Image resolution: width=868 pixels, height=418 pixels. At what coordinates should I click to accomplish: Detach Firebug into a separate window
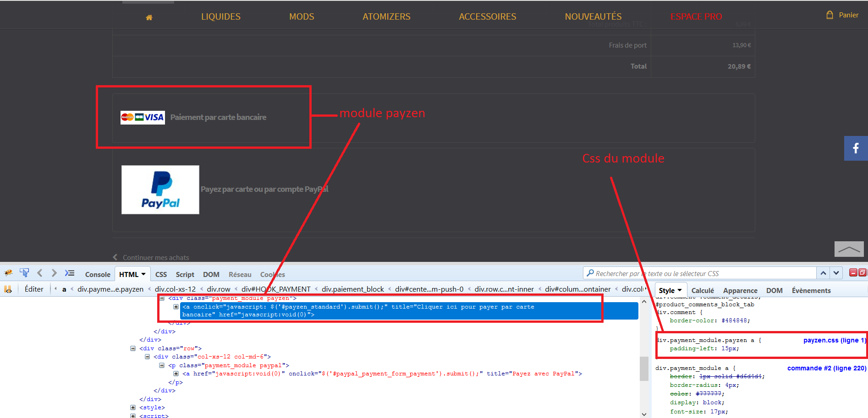pyautogui.click(x=862, y=273)
